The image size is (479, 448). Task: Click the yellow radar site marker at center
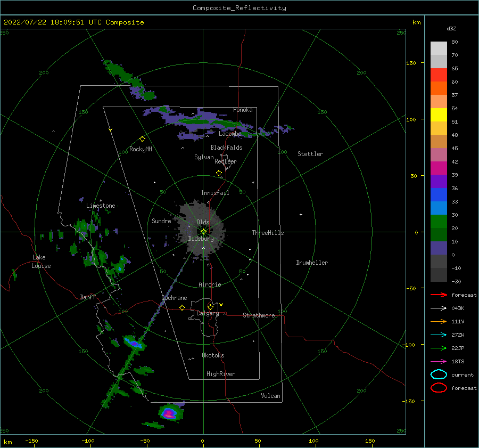203,232
